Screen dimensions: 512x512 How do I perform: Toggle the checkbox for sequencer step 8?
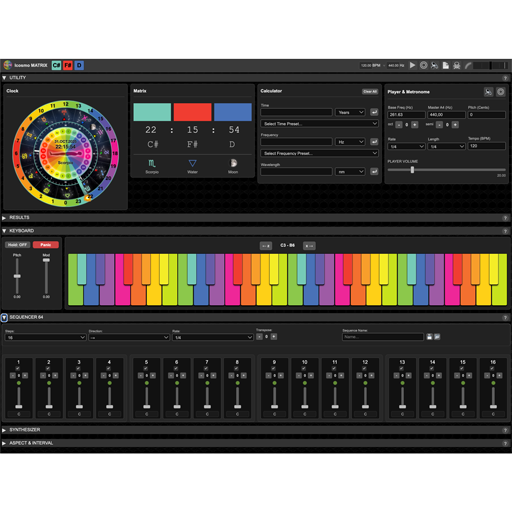pyautogui.click(x=236, y=368)
